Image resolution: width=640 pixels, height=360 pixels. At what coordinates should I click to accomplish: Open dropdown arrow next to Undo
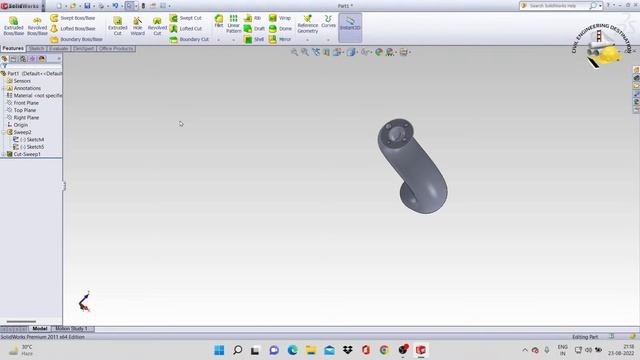122,6
